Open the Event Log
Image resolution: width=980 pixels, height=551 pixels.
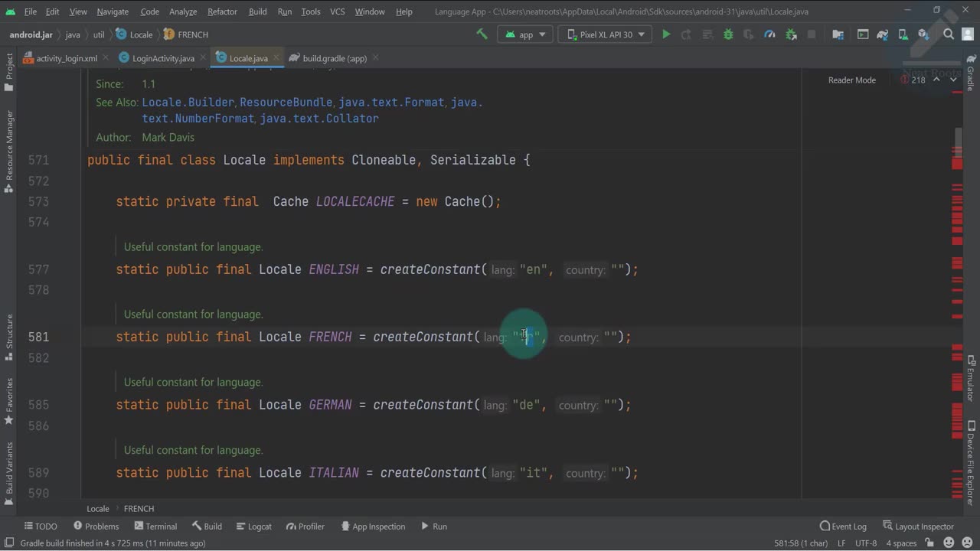[x=843, y=527]
